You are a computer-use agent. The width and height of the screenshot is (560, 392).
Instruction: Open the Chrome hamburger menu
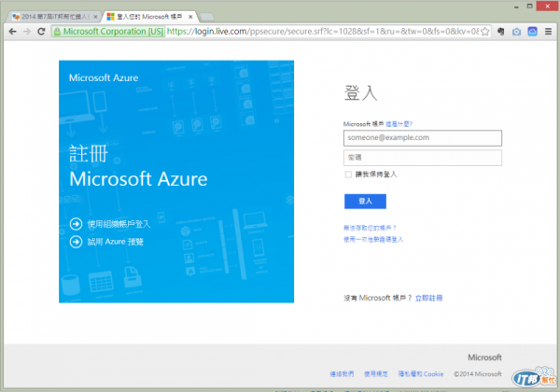[548, 32]
